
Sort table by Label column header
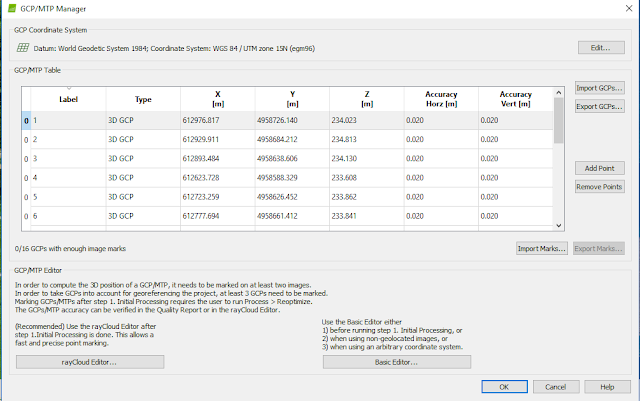click(x=68, y=99)
